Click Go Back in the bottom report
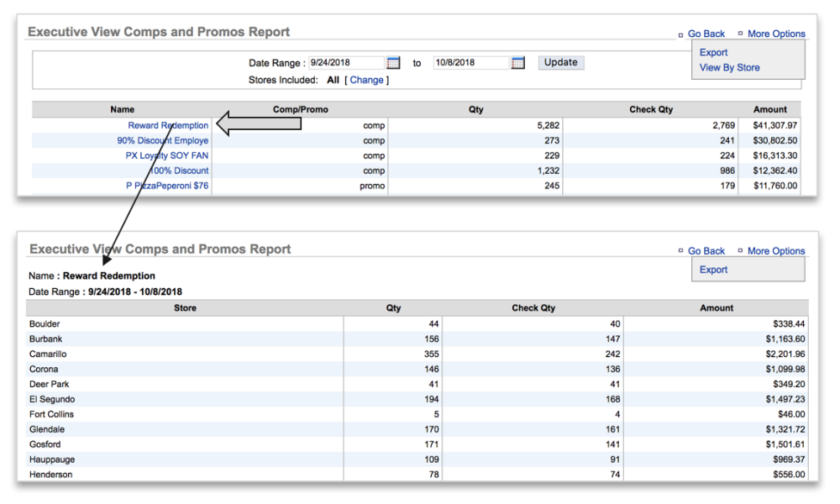 click(x=706, y=251)
